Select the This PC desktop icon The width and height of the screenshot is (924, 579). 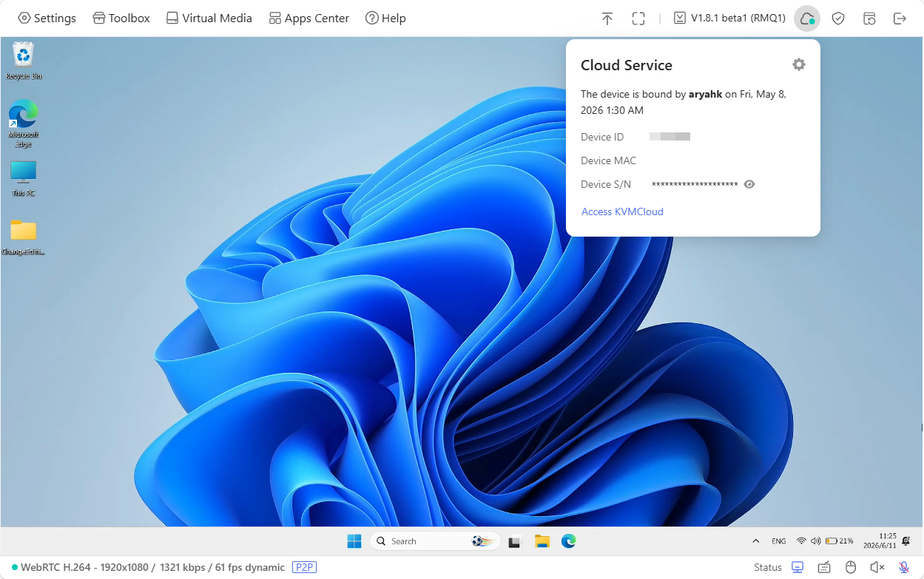(23, 179)
